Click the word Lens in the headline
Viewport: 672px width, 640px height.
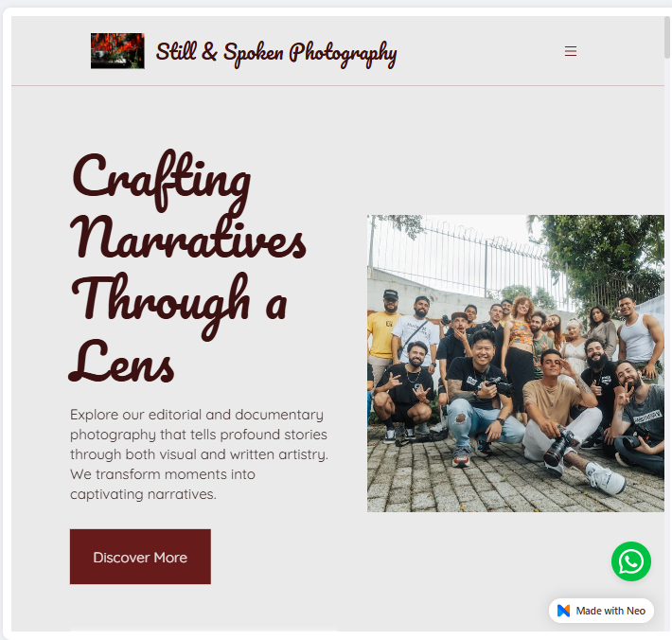click(x=121, y=361)
